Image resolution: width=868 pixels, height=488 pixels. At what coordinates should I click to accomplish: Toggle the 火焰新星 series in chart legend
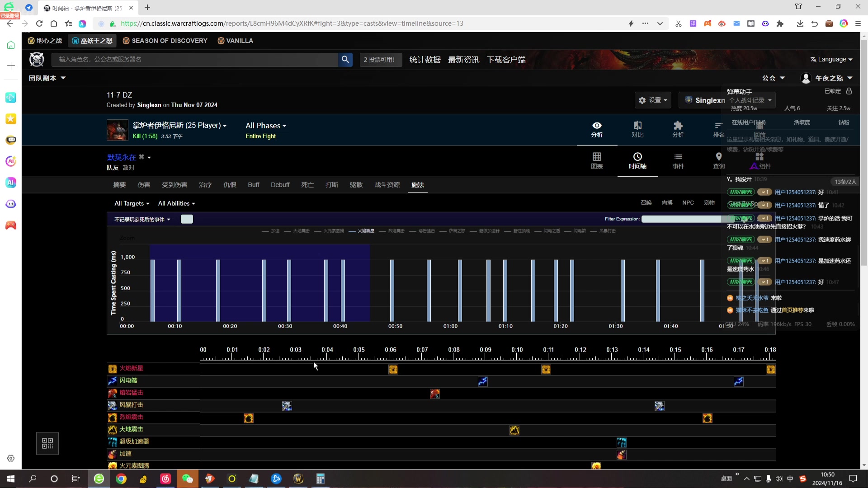(362, 231)
